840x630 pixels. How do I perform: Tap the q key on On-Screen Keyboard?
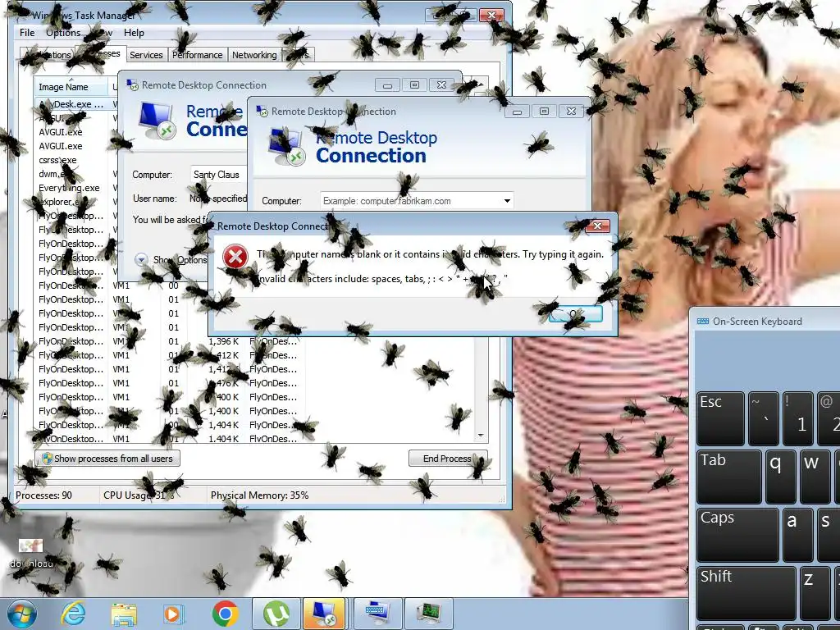[781, 477]
